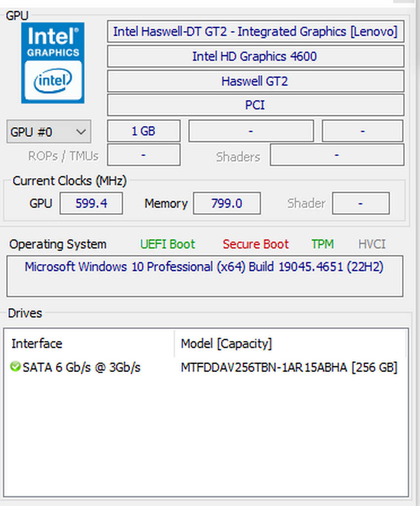Click the GPU clock value 599.4
The height and width of the screenshot is (506, 420).
91,203
